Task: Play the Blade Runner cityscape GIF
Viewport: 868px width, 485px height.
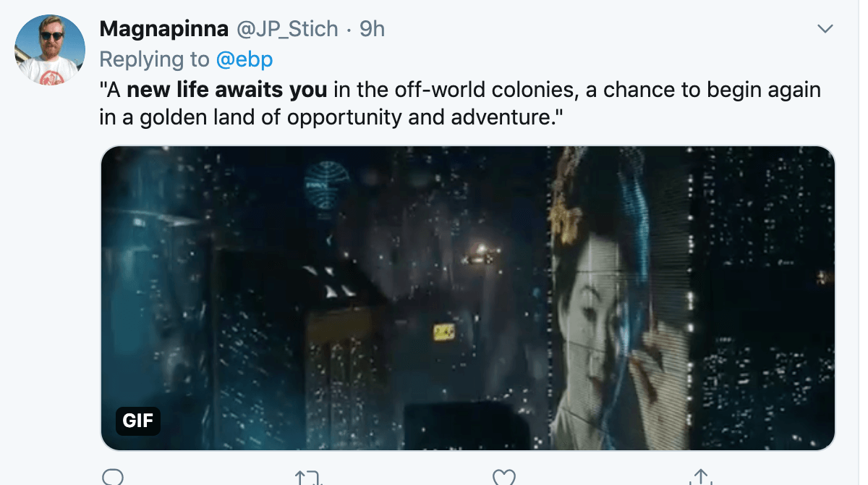Action: click(468, 299)
